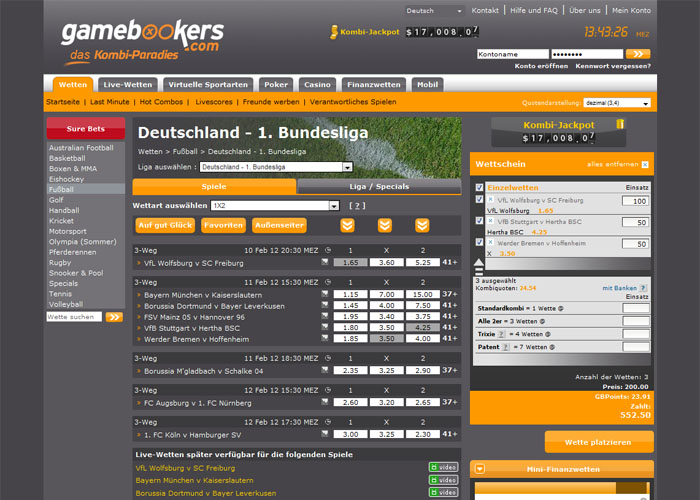Open the Wettart auswählen 1X2 dropdown
700x500 pixels.
coord(275,206)
